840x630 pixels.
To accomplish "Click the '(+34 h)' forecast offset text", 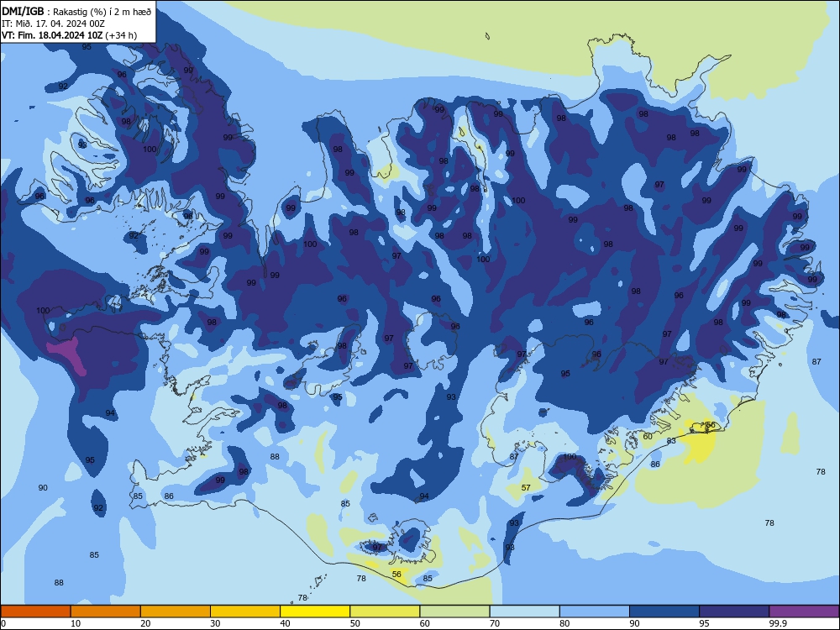I will click(x=121, y=35).
